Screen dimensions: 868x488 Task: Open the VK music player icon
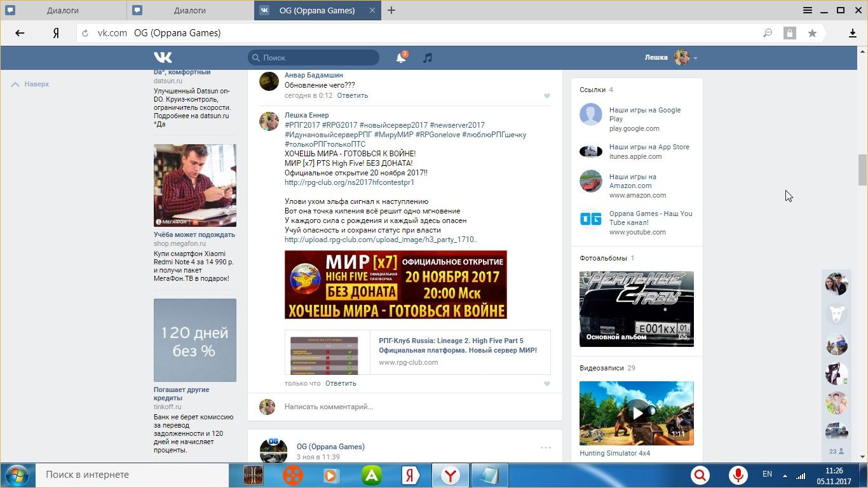pyautogui.click(x=428, y=58)
